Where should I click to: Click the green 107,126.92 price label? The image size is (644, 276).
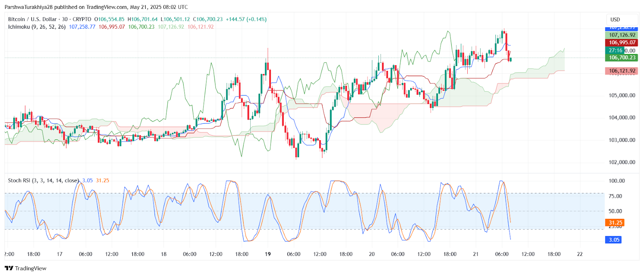coord(622,35)
